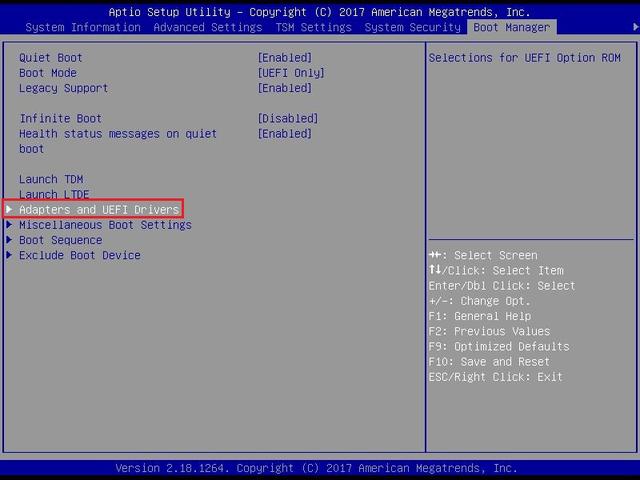The width and height of the screenshot is (640, 480).
Task: Toggle the Infinite Boot Disabled value
Action: 288,118
